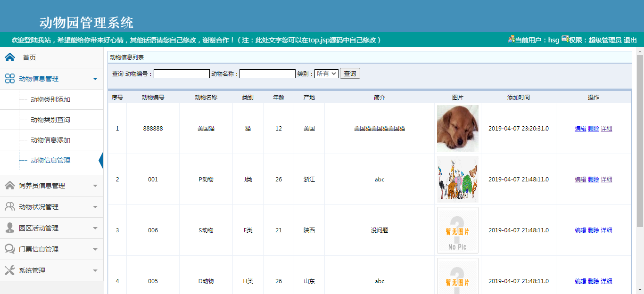This screenshot has height=294, width=644.
Task: Select 动物信息添加 in the sidebar
Action: click(x=50, y=140)
